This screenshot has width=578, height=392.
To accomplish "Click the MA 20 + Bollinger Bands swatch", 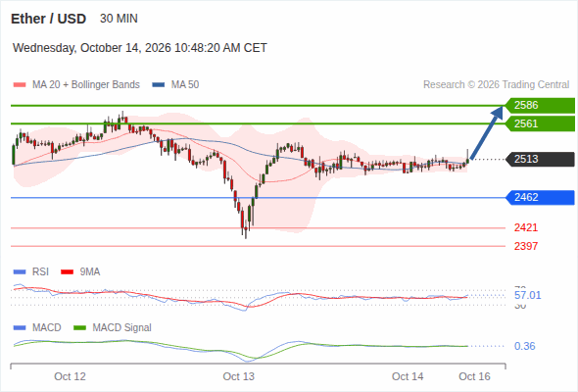I will (20, 85).
